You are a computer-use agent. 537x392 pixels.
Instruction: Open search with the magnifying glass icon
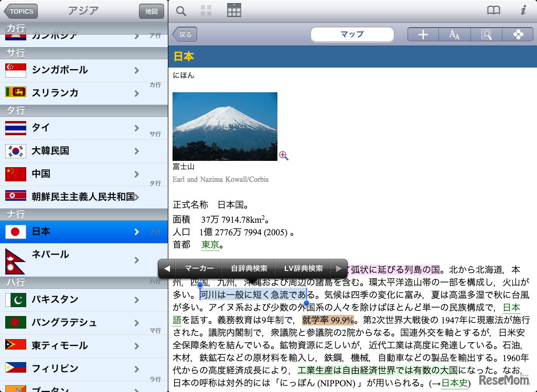pyautogui.click(x=181, y=10)
